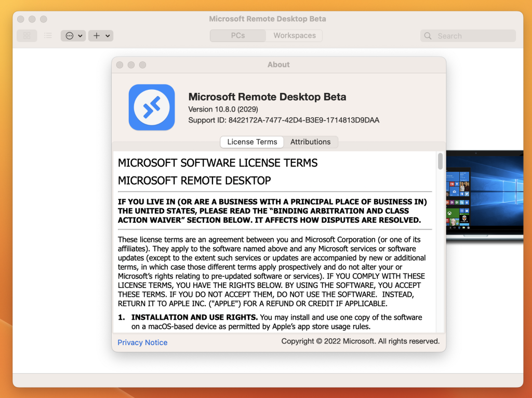Open the Privacy Notice link
Viewport: 532px width, 398px height.
[142, 342]
